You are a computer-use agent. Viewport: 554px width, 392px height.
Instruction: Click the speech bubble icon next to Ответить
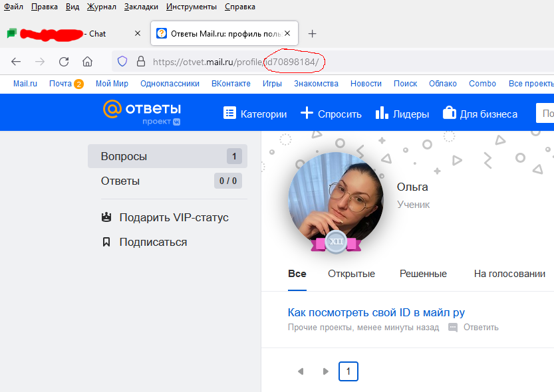pos(452,327)
